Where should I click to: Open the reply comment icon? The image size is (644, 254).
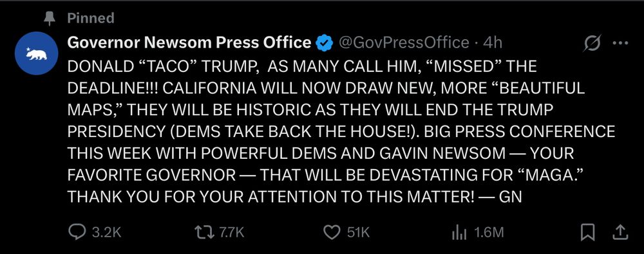(77, 233)
